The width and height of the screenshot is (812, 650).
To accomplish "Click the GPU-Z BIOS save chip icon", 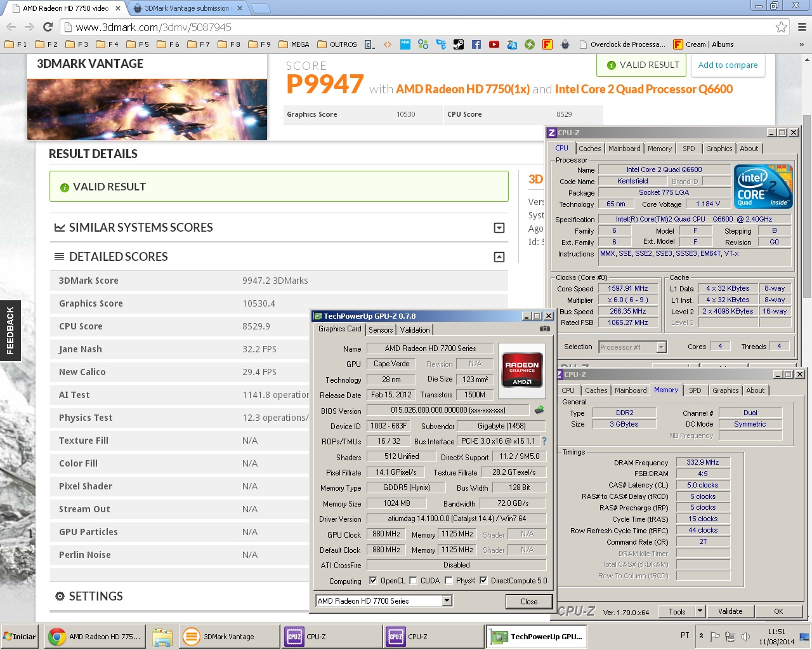I will point(539,410).
